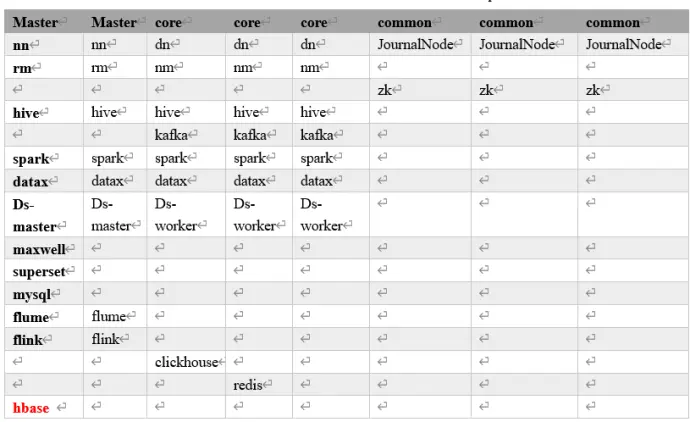Screen dimensions: 690x422
Task: Select the bold datax cell
Action: click(x=44, y=181)
